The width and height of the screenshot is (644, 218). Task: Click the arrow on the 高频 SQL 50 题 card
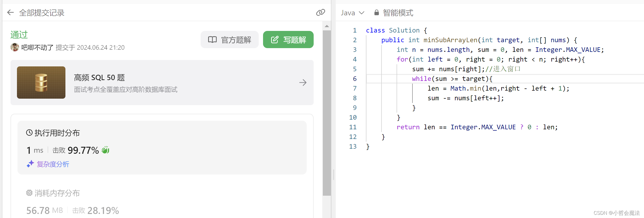click(303, 83)
